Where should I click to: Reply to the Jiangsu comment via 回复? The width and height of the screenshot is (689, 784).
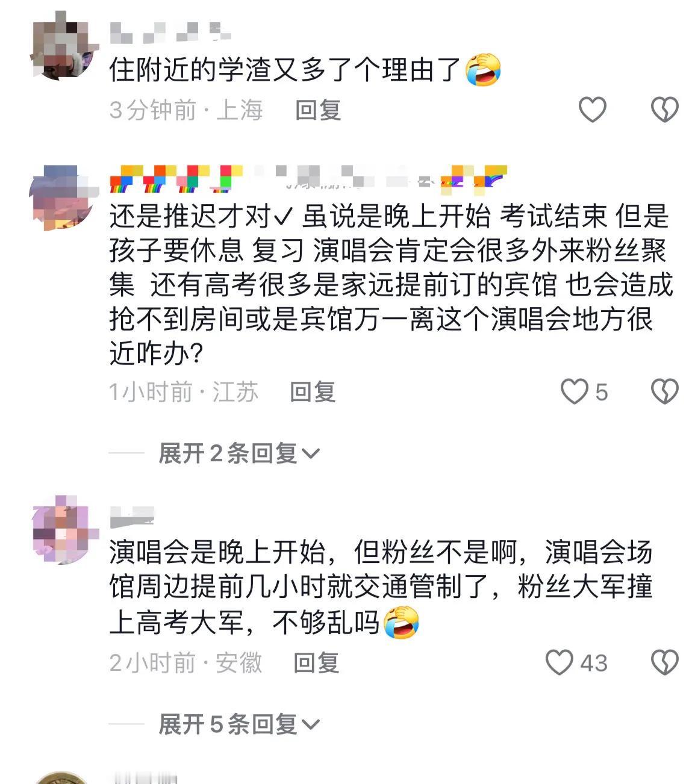[313, 392]
